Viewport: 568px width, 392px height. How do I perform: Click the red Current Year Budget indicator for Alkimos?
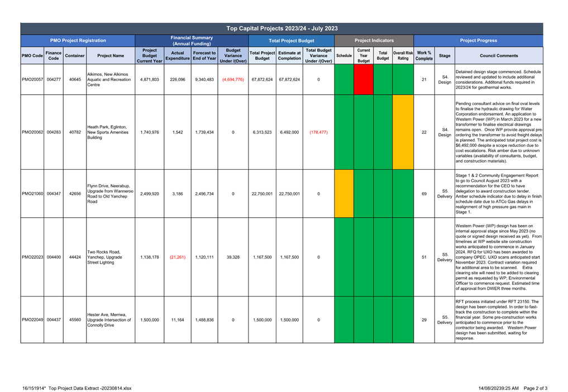pos(364,79)
